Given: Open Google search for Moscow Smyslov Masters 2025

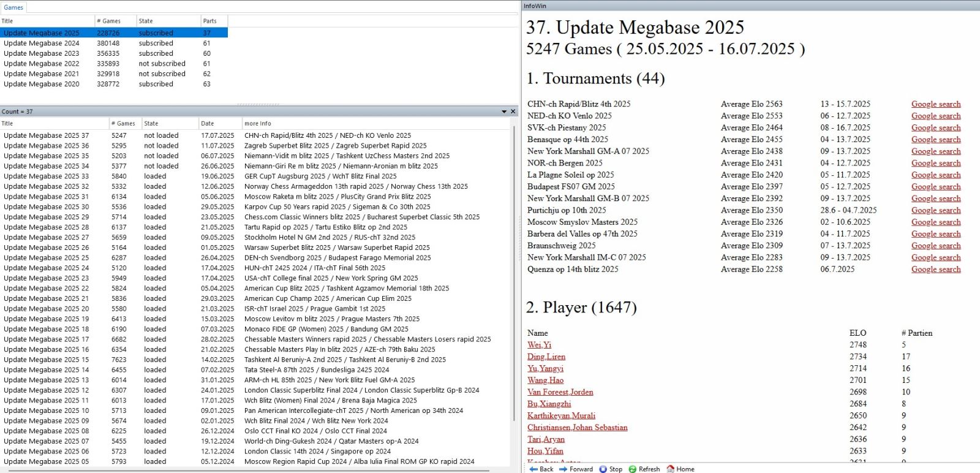Looking at the screenshot, I should point(936,222).
